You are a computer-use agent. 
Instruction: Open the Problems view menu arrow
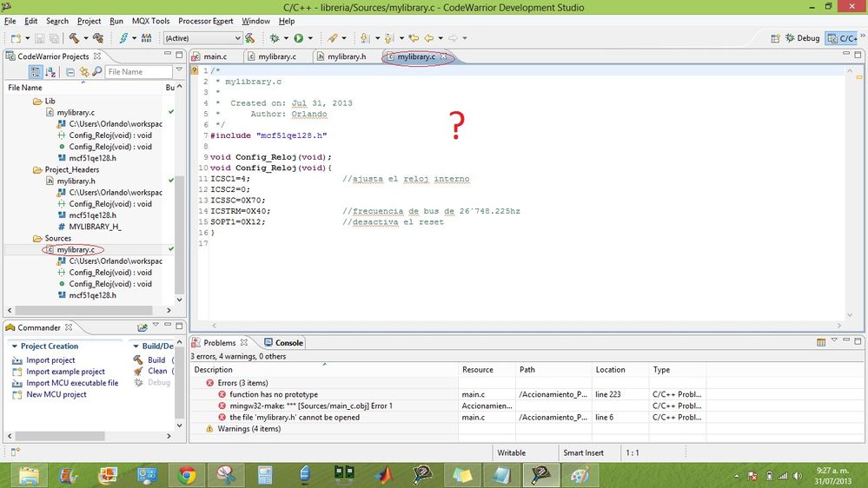834,340
